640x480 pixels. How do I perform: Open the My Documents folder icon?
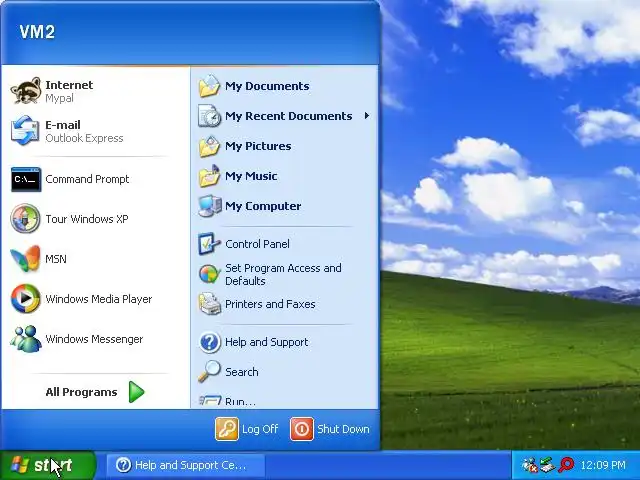(x=209, y=86)
